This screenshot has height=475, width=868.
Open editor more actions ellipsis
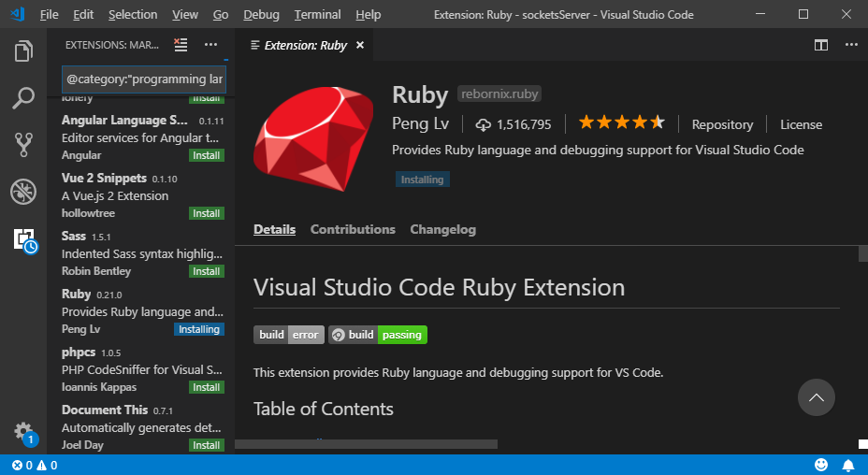point(851,45)
